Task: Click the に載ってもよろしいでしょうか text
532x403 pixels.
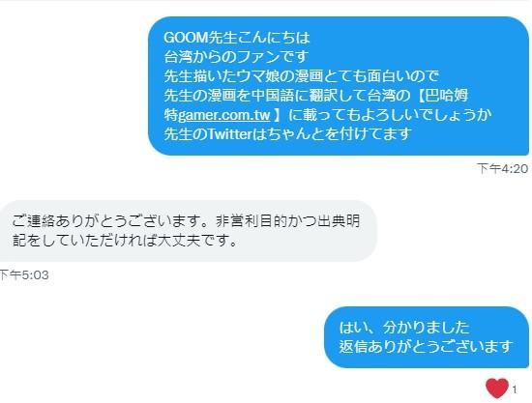Action: (x=390, y=115)
